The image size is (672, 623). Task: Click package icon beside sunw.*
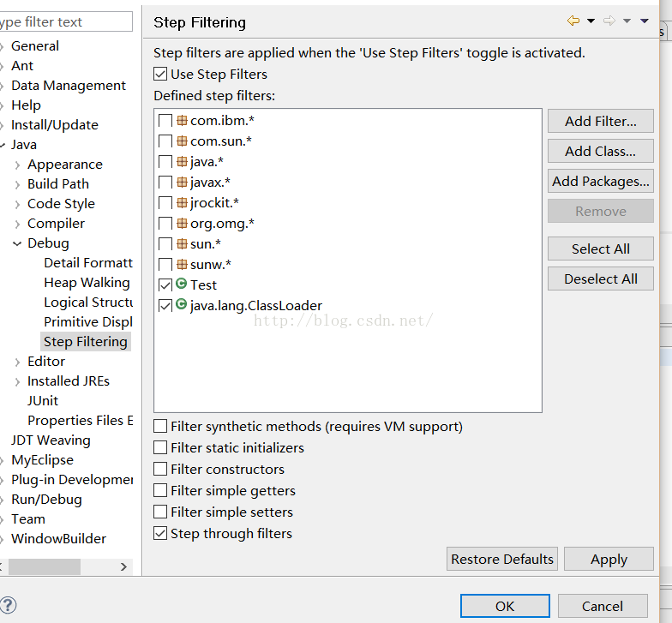point(182,264)
